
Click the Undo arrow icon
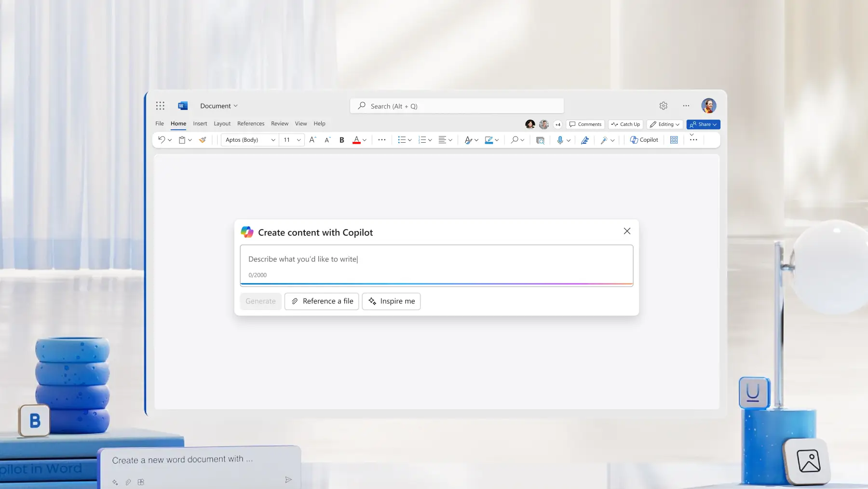(x=162, y=139)
